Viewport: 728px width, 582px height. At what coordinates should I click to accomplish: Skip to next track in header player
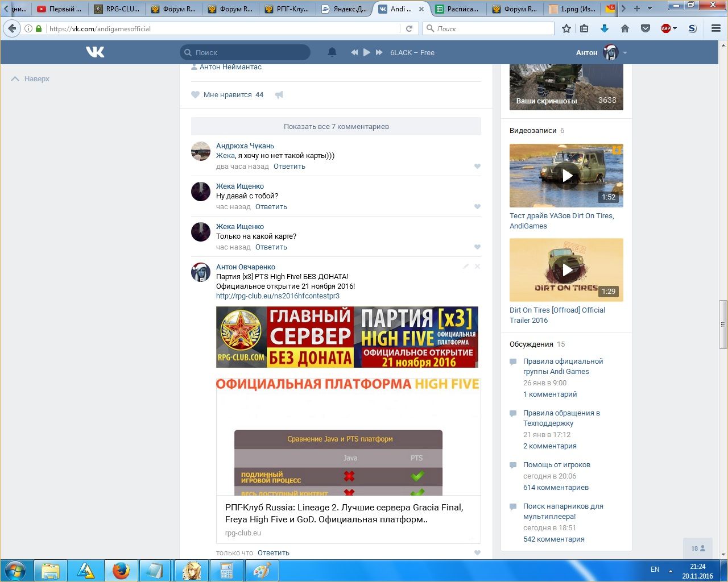[379, 52]
